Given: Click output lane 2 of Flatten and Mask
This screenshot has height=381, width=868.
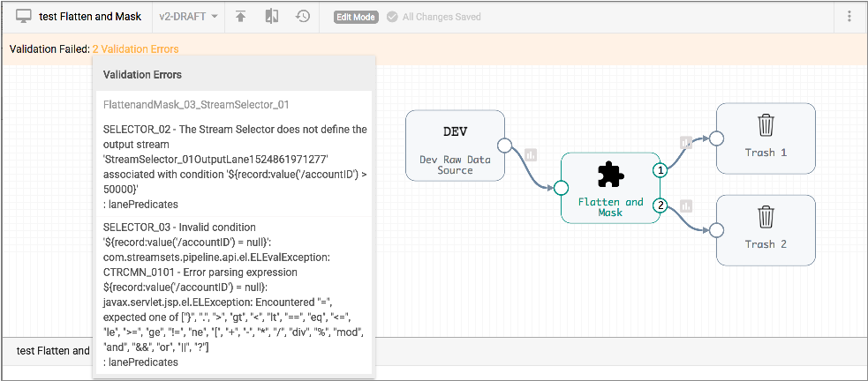Looking at the screenshot, I should pos(659,206).
